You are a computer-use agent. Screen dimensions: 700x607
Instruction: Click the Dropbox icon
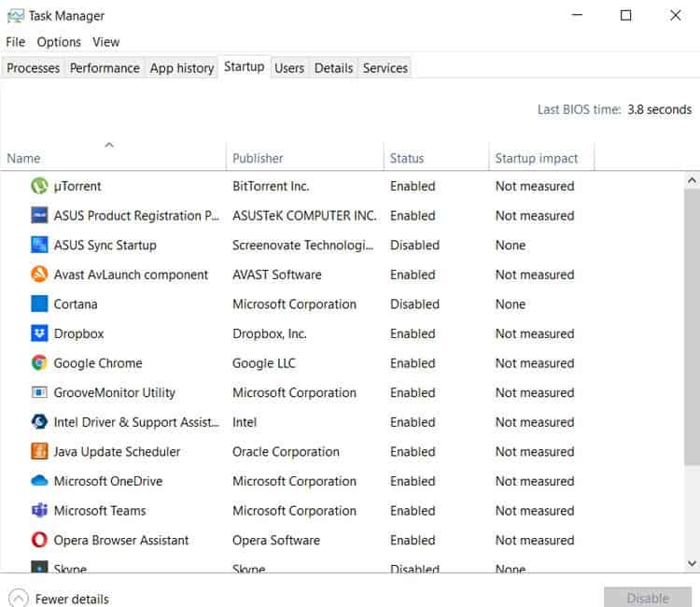pyautogui.click(x=39, y=333)
